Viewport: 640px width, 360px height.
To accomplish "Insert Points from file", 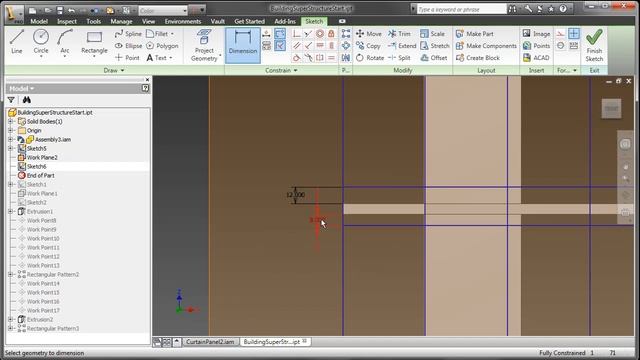I will click(536, 46).
